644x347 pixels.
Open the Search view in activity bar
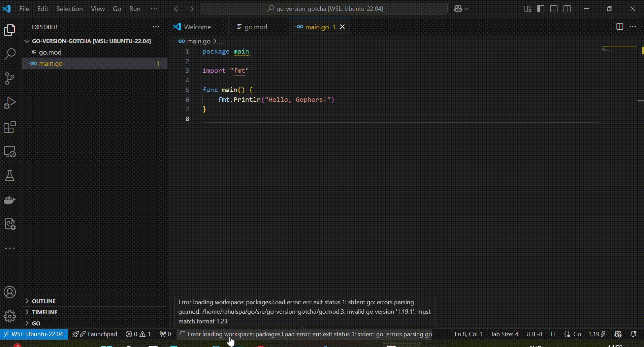[x=10, y=54]
